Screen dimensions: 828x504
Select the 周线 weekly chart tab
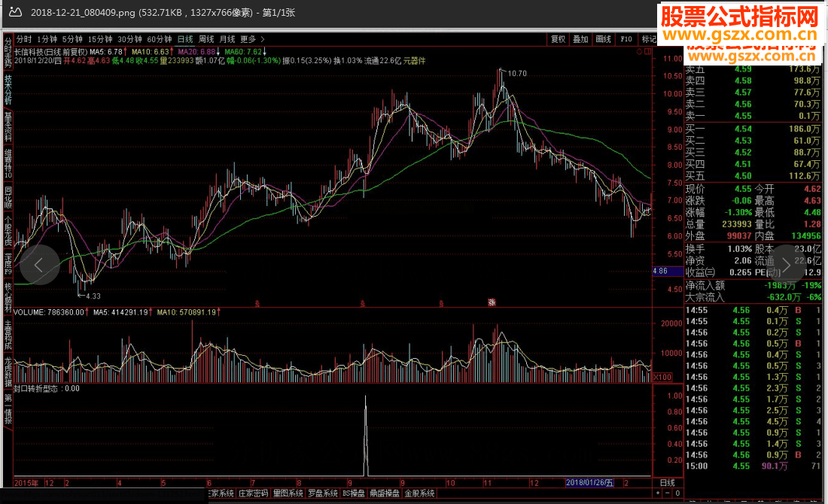206,39
